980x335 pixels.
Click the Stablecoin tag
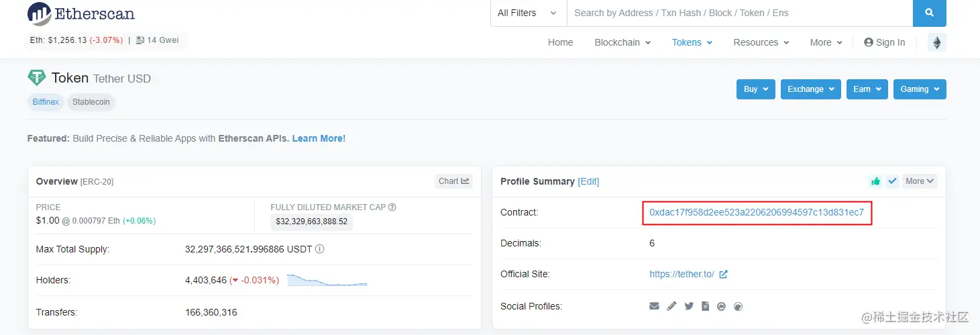coord(91,102)
